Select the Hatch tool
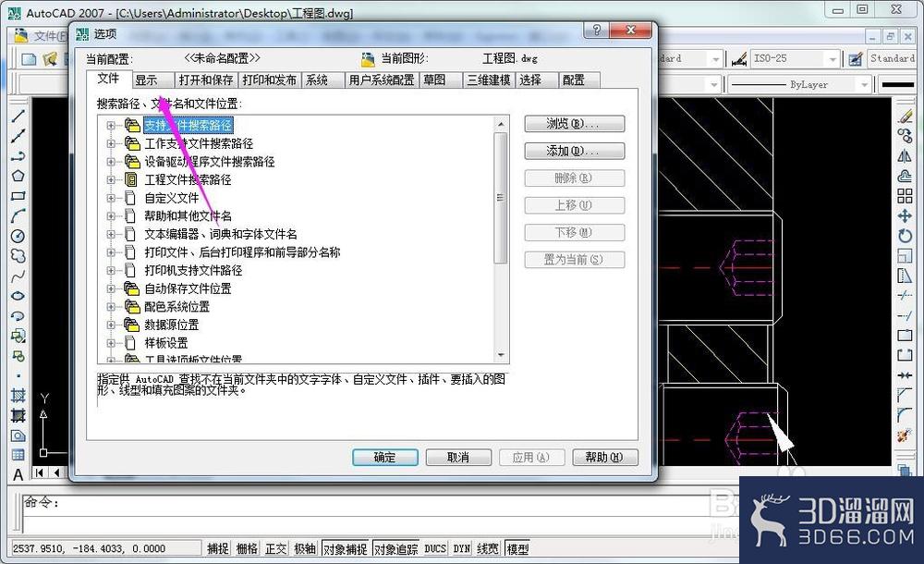 tap(18, 396)
